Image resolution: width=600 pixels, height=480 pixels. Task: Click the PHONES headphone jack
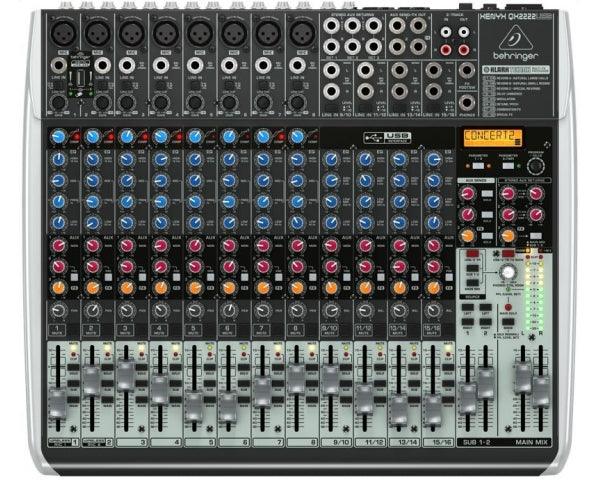(x=466, y=102)
